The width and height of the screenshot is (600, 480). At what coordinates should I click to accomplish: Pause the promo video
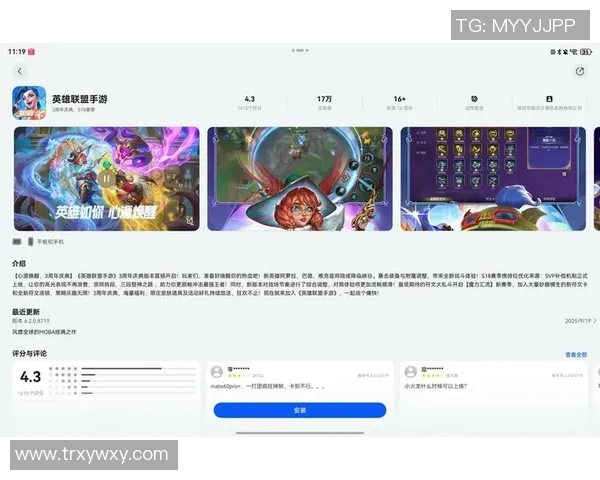point(106,178)
